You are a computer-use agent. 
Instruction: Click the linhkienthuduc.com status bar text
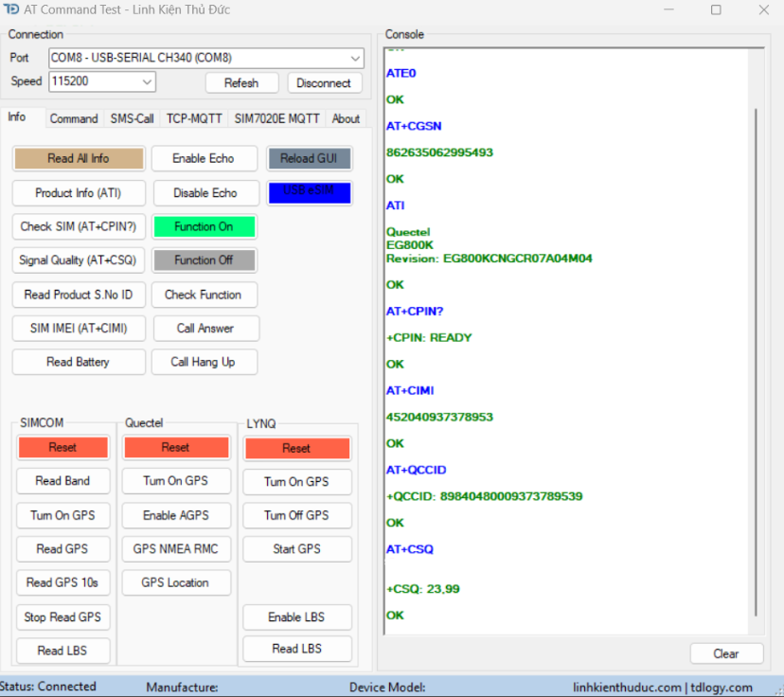pos(627,688)
